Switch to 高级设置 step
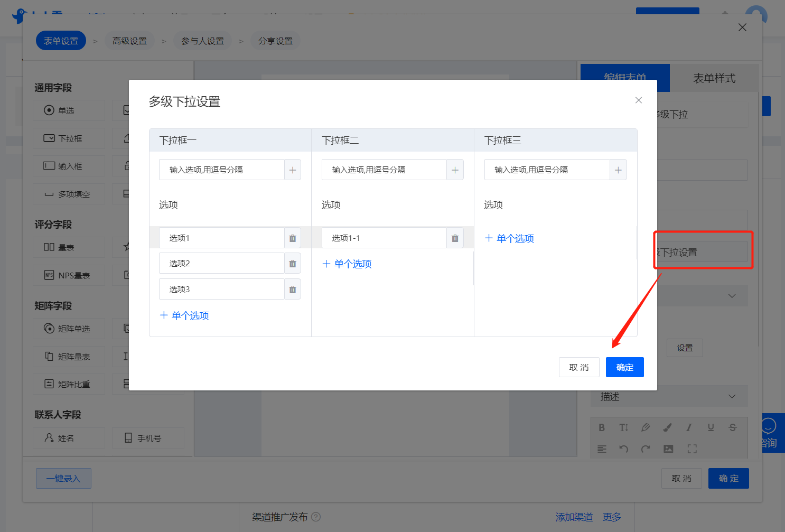 point(129,41)
